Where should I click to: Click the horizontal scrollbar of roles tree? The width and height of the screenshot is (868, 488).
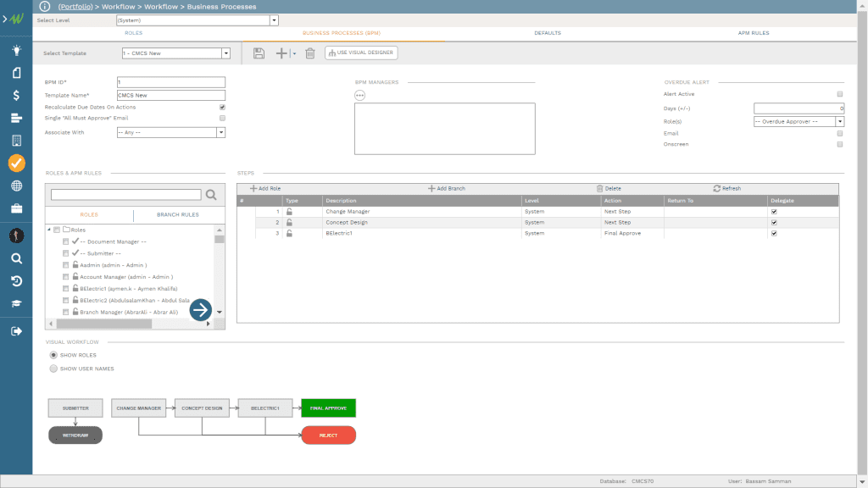coord(103,324)
